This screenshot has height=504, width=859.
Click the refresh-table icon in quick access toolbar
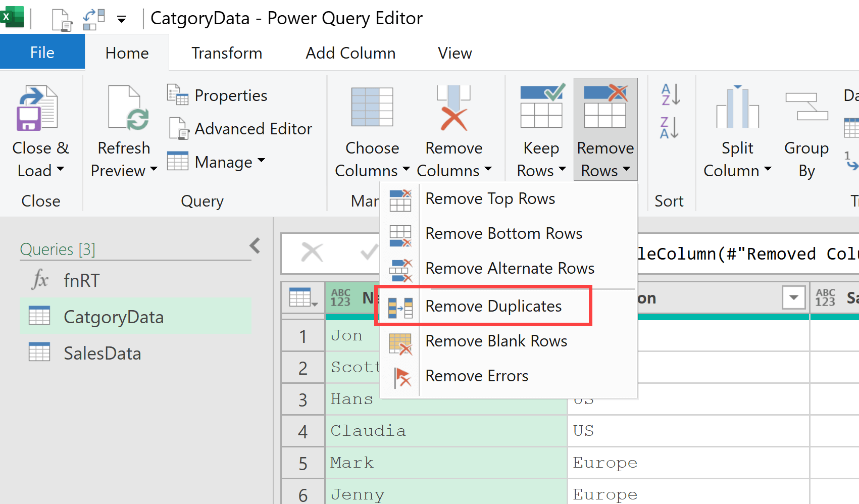(x=94, y=19)
